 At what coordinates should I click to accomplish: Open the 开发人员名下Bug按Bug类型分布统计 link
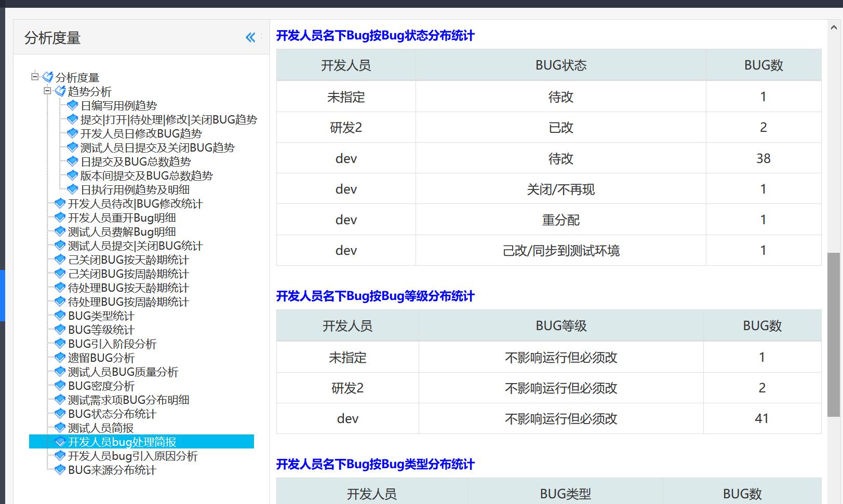tap(375, 465)
